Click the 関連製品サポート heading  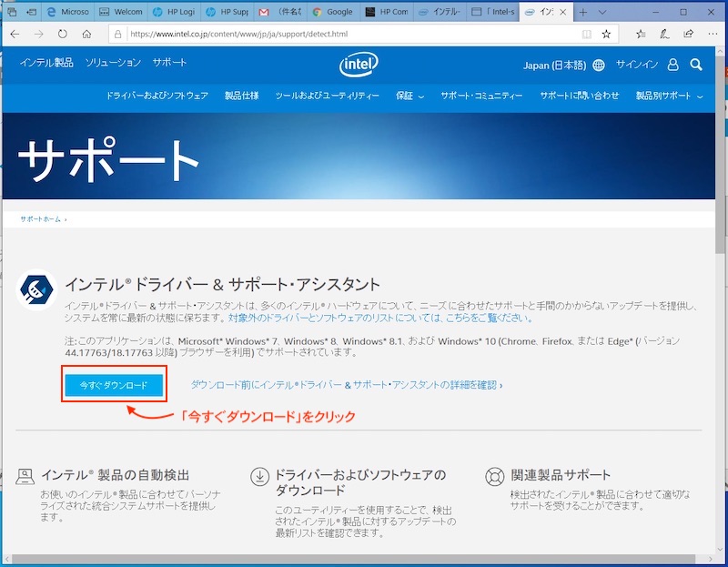tap(561, 475)
